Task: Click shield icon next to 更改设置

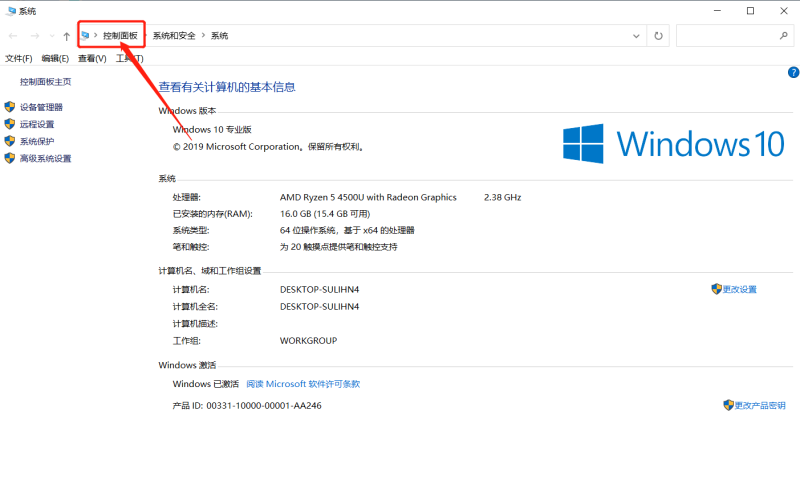Action: point(716,289)
